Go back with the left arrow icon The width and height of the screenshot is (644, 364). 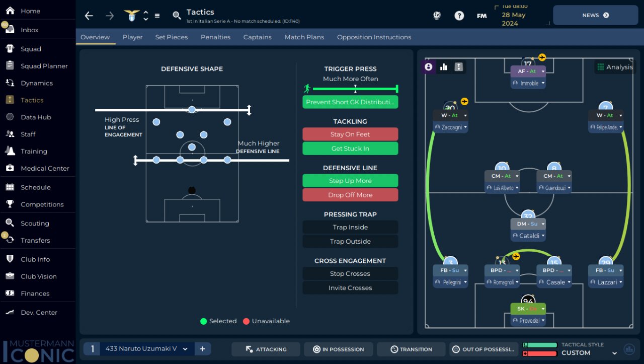pos(89,16)
